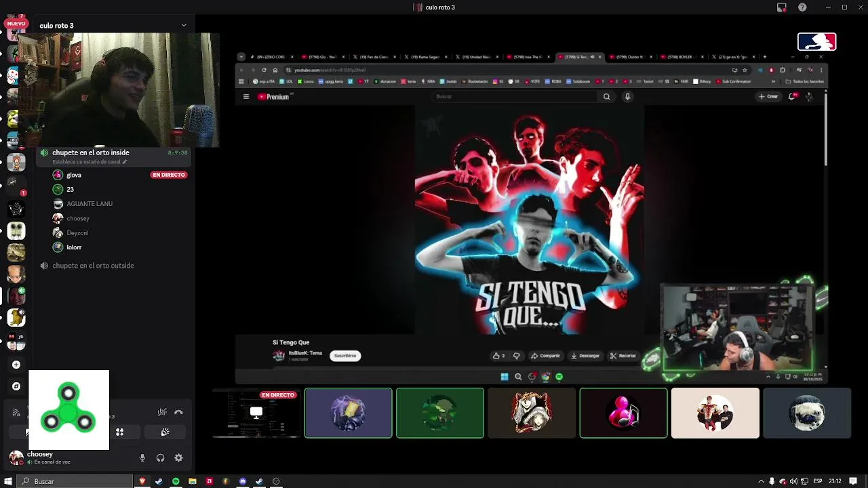868x488 pixels.
Task: Click user AGUANTE LANU in voice list
Action: click(90, 204)
